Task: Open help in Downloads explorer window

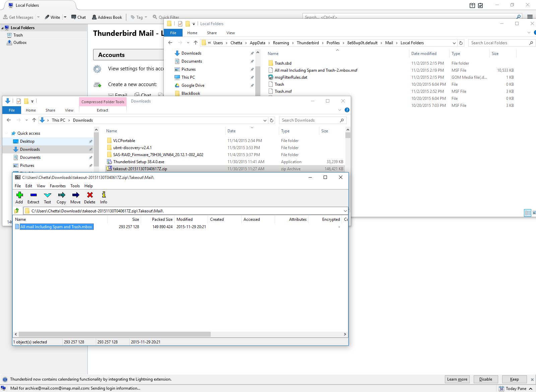Action: 347,110
